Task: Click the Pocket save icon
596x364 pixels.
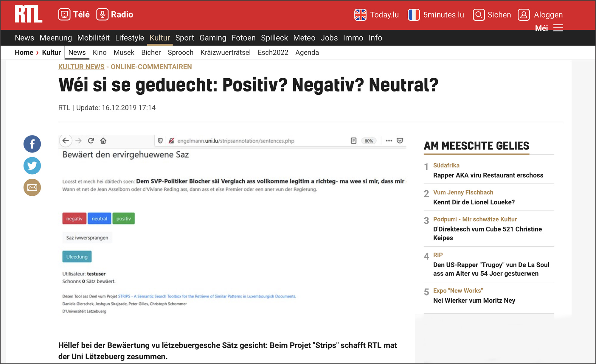Action: click(400, 141)
